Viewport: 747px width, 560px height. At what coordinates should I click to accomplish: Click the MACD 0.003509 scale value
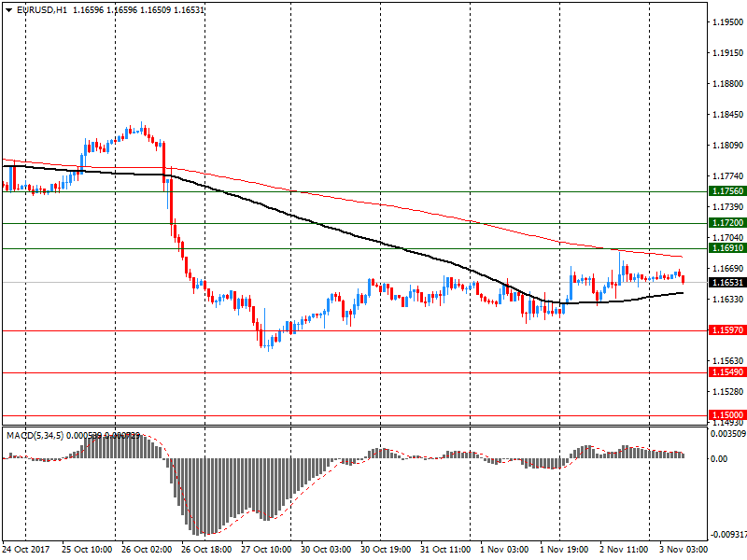[x=728, y=434]
